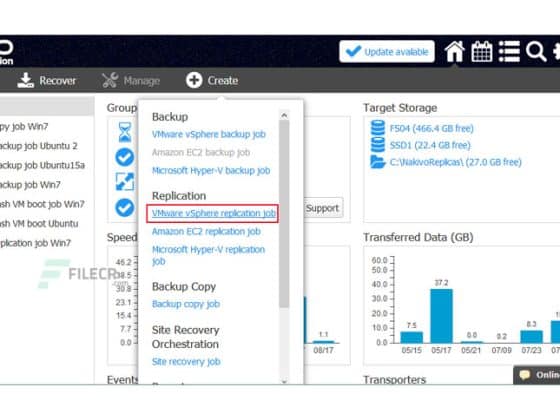The width and height of the screenshot is (560, 420).
Task: Click the Recover download icon
Action: [25, 80]
